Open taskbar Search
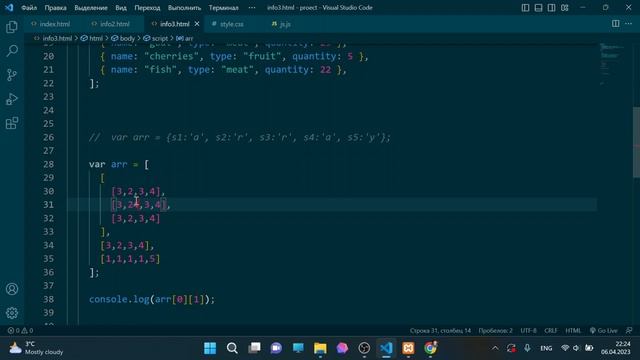 point(232,348)
